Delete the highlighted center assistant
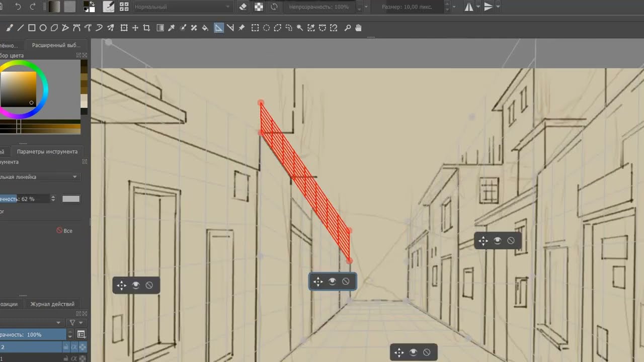 (x=346, y=282)
